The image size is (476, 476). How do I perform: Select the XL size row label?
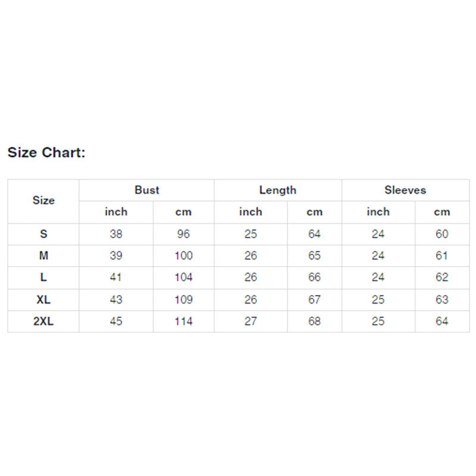pyautogui.click(x=43, y=299)
